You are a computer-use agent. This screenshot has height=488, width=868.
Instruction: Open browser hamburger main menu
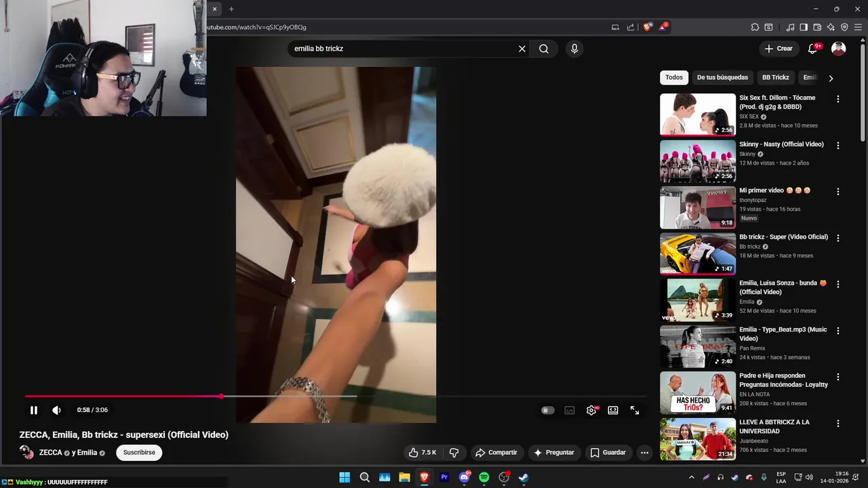click(858, 27)
